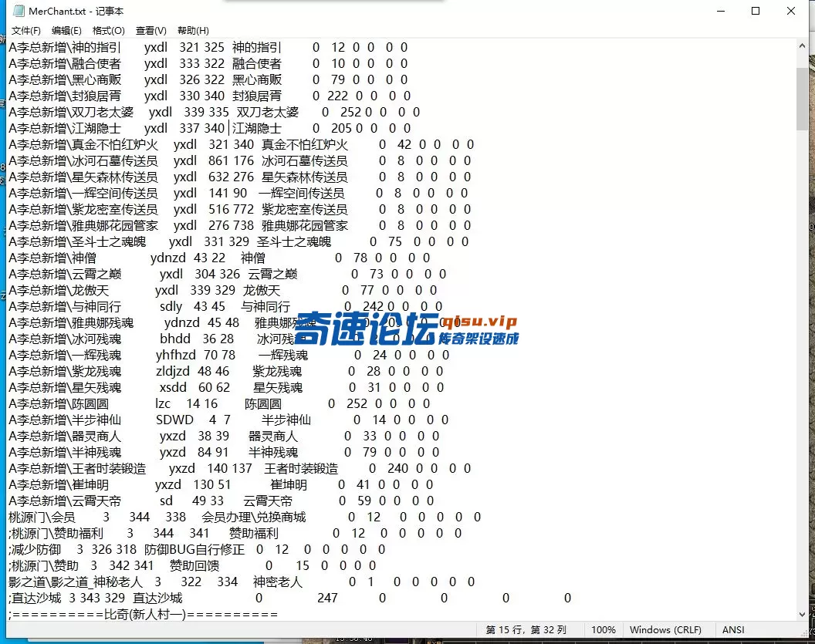Click the text 'A李总新增\圣斗士之魂魄'
815x644 pixels.
pyautogui.click(x=77, y=241)
